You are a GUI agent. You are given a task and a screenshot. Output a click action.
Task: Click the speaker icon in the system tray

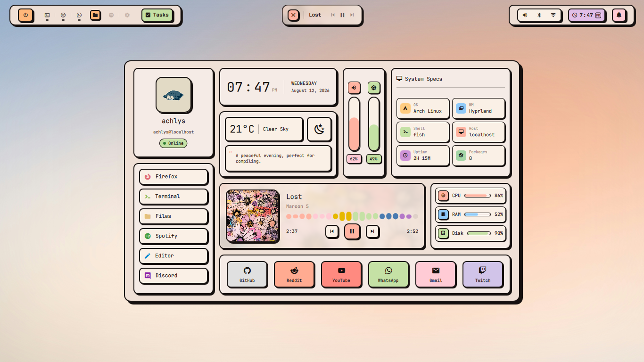click(525, 15)
